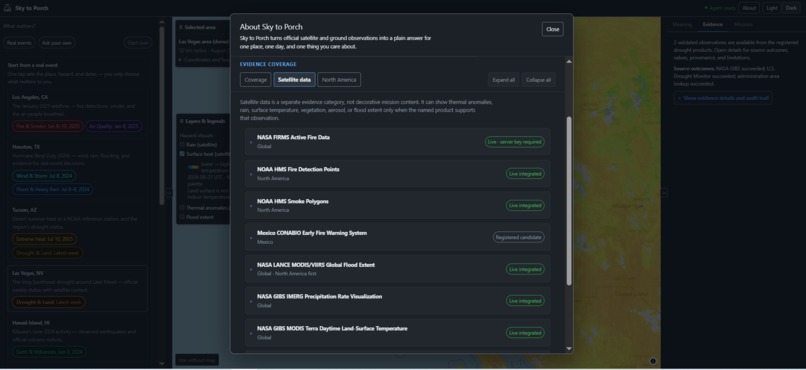Select the North America tab

pyautogui.click(x=339, y=80)
